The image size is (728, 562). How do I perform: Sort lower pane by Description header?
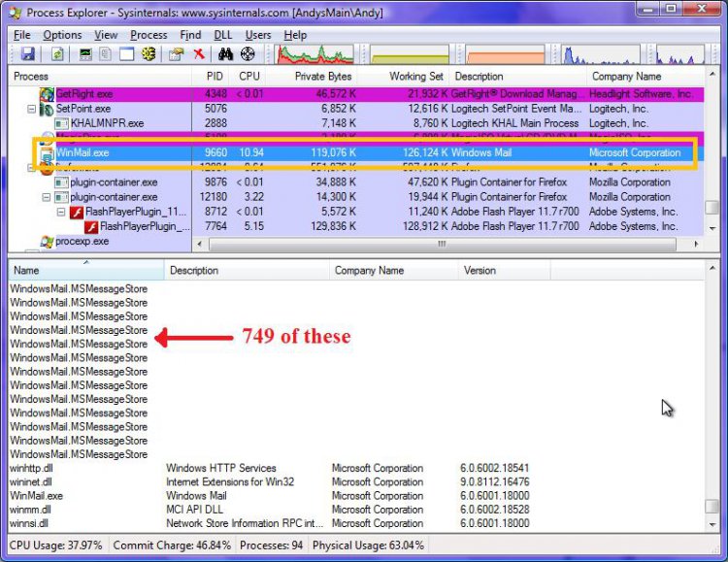point(247,270)
